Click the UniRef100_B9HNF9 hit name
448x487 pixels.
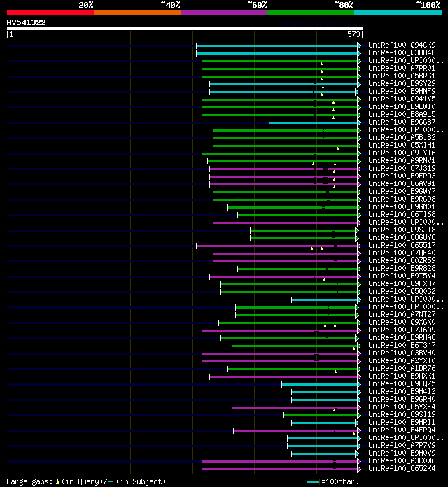click(402, 91)
